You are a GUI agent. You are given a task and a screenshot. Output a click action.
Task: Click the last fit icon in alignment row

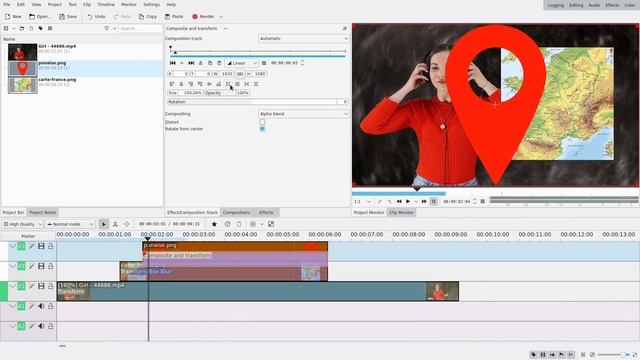pos(256,84)
